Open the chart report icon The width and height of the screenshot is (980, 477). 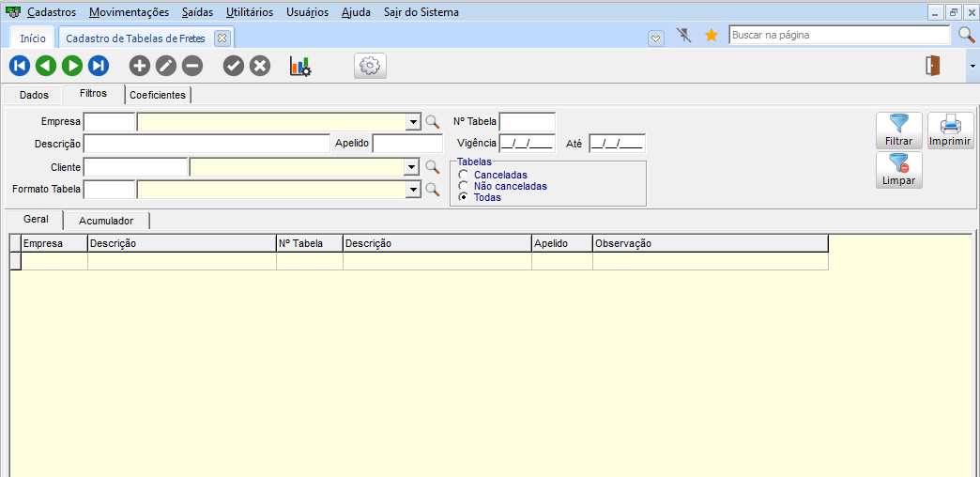300,66
